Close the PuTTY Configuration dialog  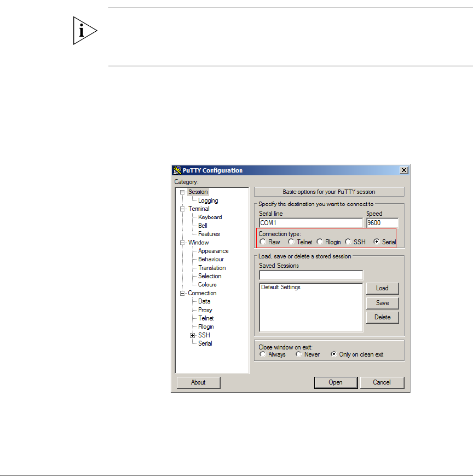(404, 170)
